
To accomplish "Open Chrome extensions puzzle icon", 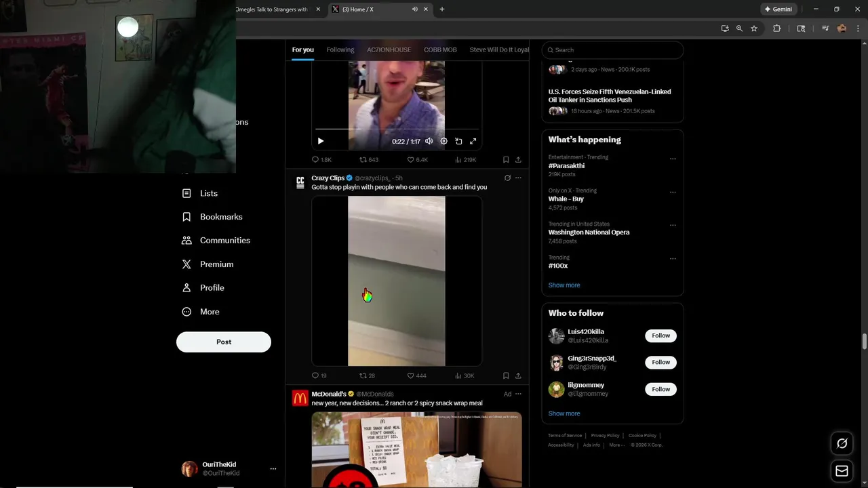I will (x=777, y=28).
